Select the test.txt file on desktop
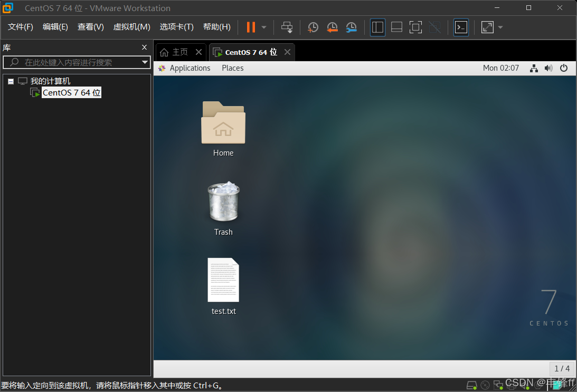Image resolution: width=577 pixels, height=392 pixels. click(x=223, y=287)
